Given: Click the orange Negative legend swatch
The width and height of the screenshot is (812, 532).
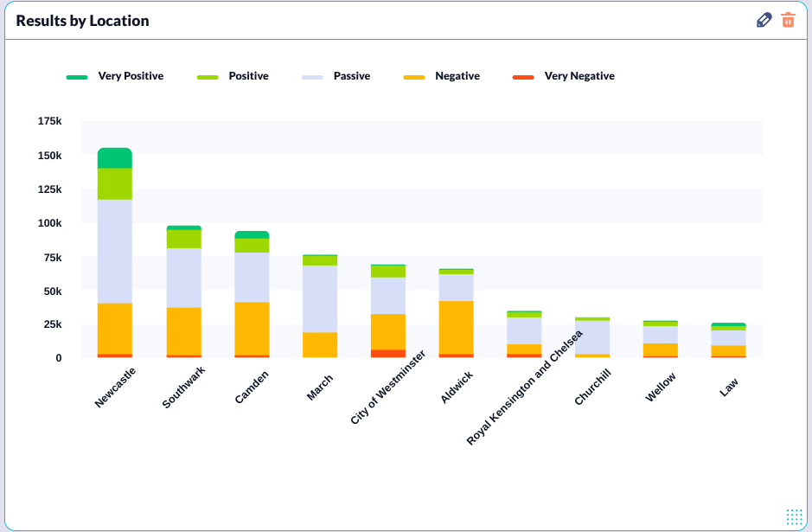Looking at the screenshot, I should point(414,77).
